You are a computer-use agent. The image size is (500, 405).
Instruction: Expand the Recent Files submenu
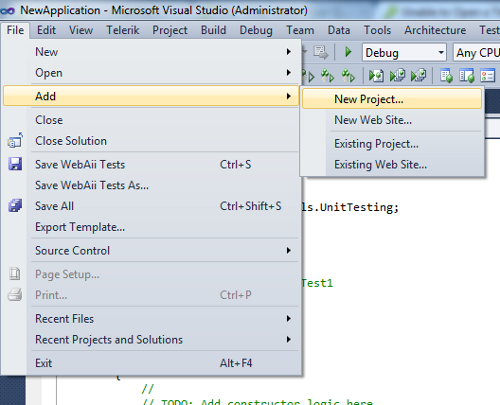point(164,319)
